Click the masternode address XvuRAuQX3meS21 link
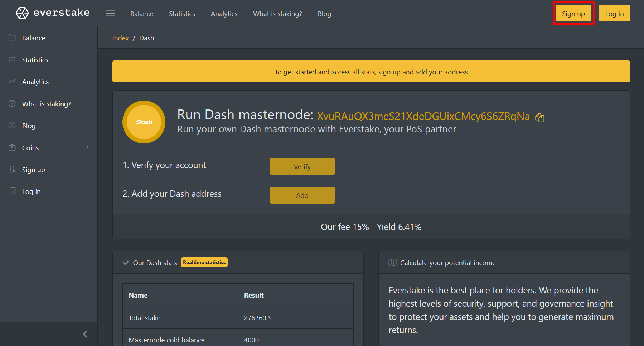This screenshot has height=346, width=644. click(423, 116)
